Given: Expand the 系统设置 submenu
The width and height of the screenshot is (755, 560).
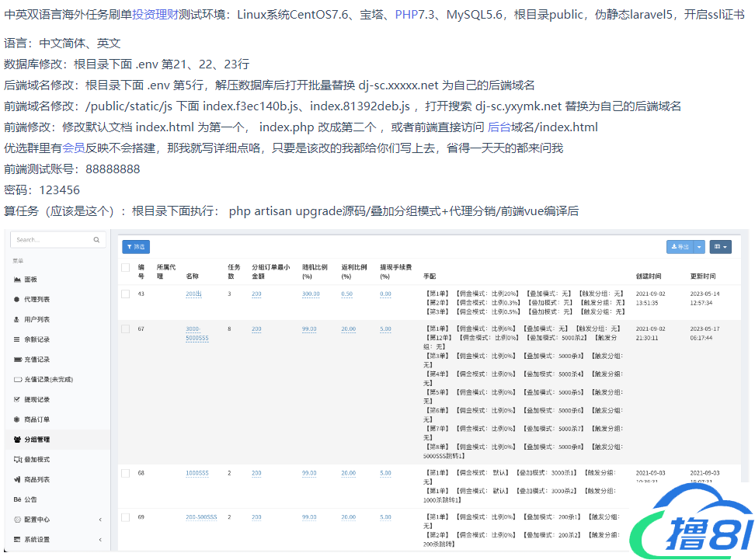Looking at the screenshot, I should tap(99, 539).
